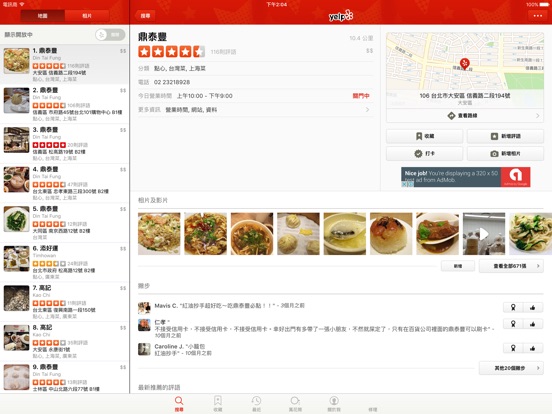Click Caroline J. avatar in tips
Screen dimensions: 552x414
coord(144,349)
